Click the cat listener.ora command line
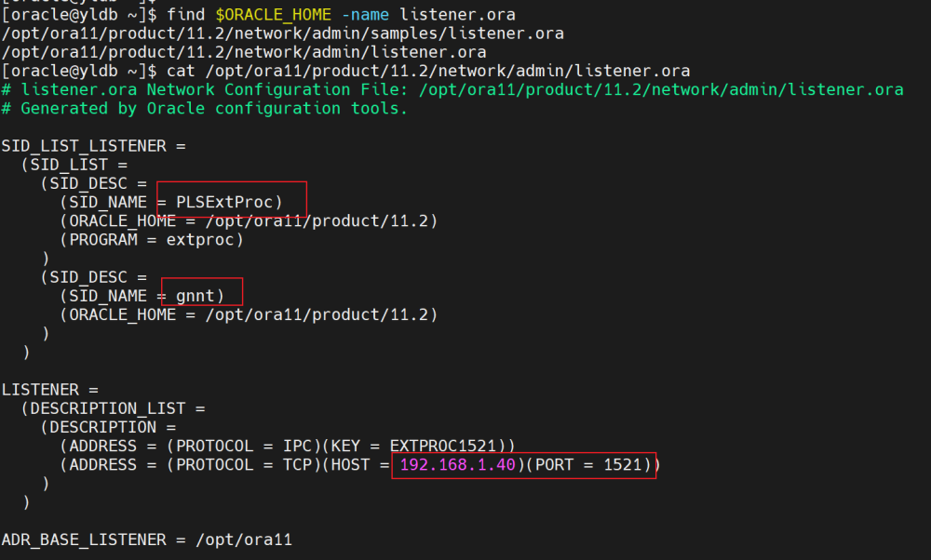Viewport: 931px width, 560px height. (345, 72)
